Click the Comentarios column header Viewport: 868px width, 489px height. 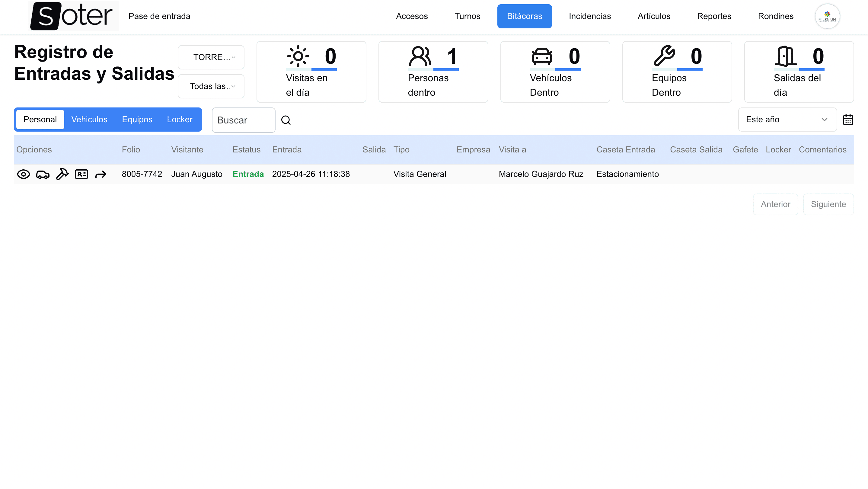coord(822,150)
